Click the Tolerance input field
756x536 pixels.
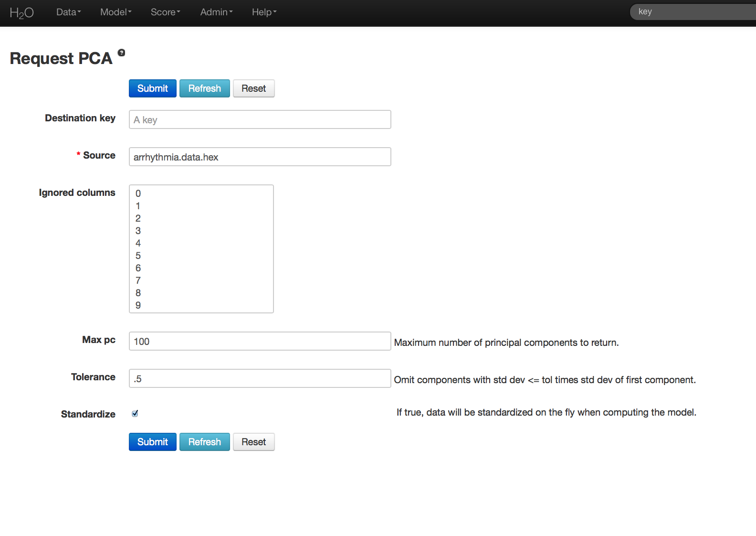(x=260, y=378)
